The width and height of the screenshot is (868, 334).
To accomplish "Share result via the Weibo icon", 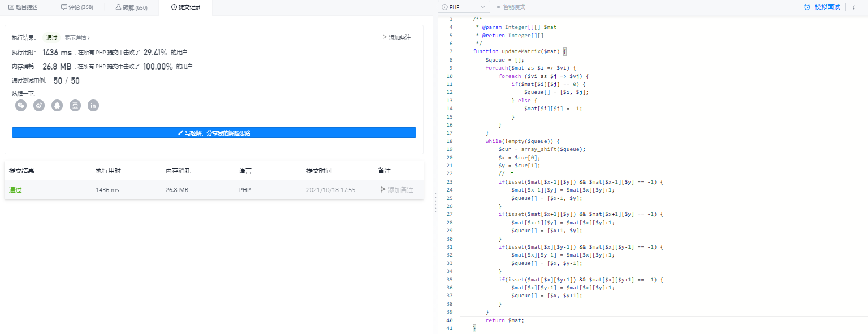I will pyautogui.click(x=39, y=105).
